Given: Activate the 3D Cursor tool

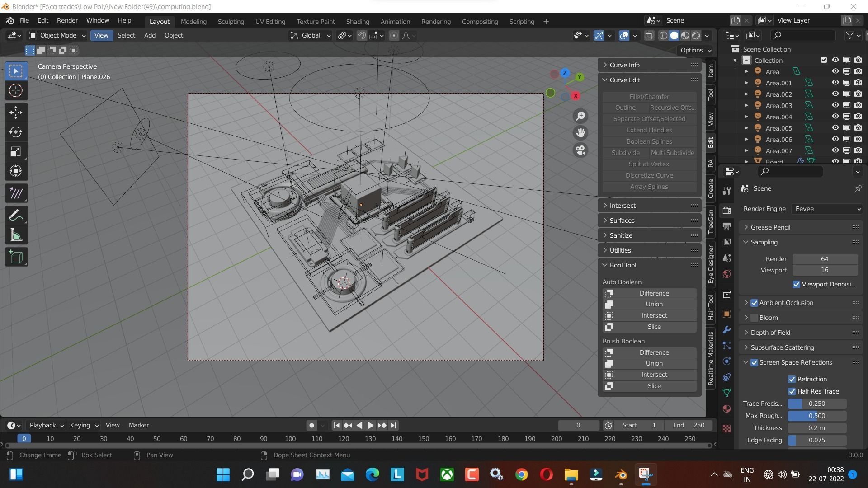Looking at the screenshot, I should point(16,90).
